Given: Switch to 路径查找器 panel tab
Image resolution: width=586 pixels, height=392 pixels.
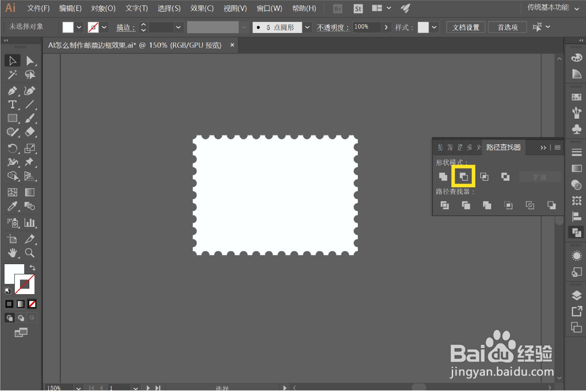Looking at the screenshot, I should 503,147.
